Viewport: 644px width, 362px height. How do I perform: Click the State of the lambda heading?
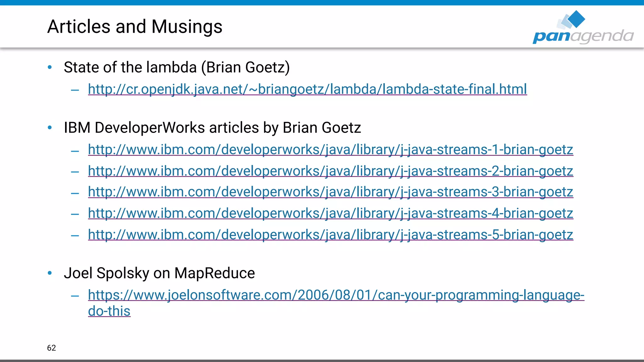(x=177, y=67)
